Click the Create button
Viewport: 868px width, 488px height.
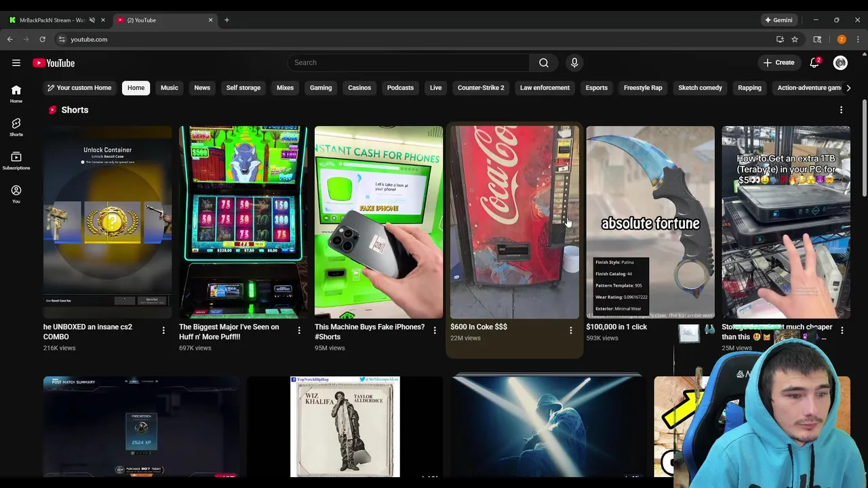pos(778,62)
